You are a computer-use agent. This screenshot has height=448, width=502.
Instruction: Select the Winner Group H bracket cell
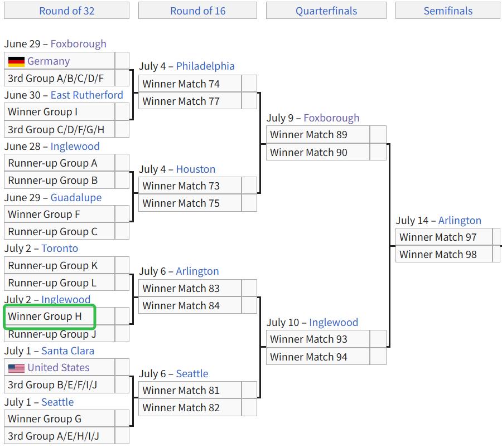pos(59,316)
